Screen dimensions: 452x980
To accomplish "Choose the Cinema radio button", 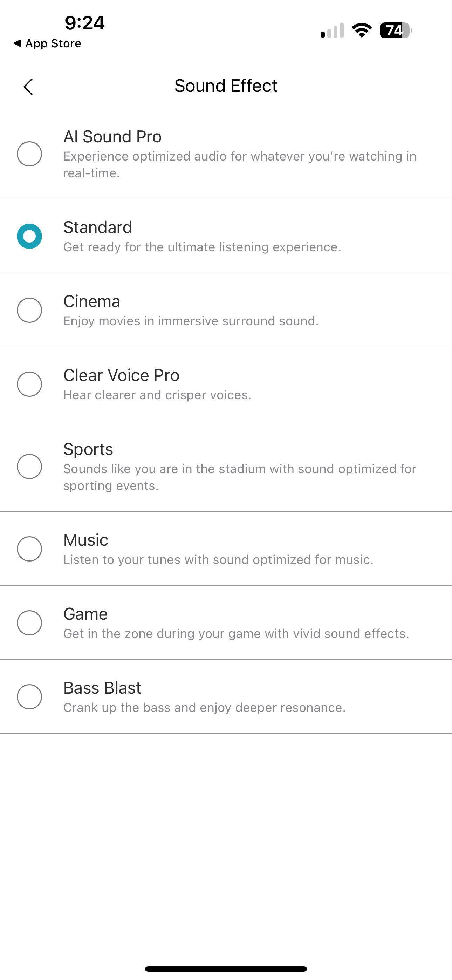I will 29,310.
